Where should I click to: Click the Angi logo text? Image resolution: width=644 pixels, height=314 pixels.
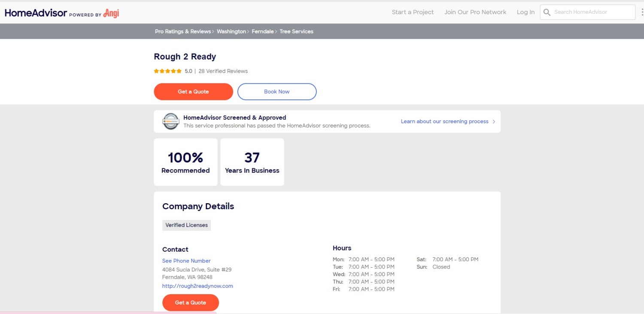(111, 13)
